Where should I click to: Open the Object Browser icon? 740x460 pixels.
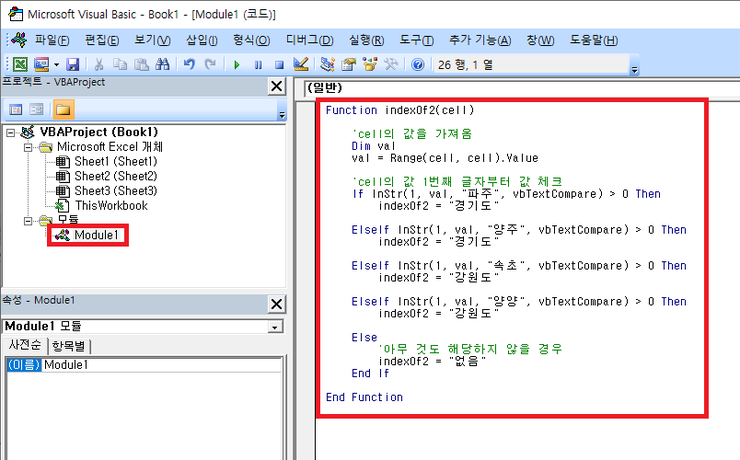click(371, 64)
